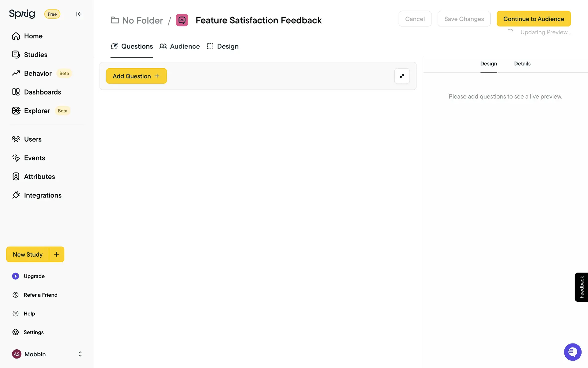Viewport: 588px width, 368px height.
Task: Click the Settings gear icon
Action: coord(16,332)
